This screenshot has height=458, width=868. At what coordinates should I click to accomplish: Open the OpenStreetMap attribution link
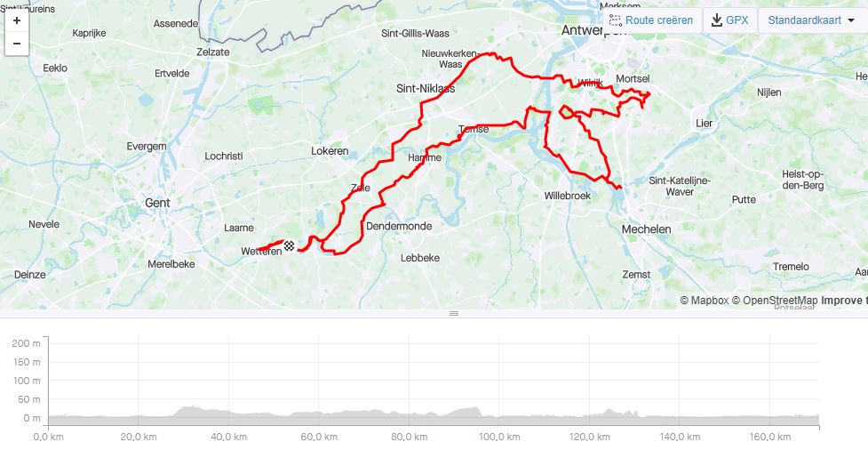(x=775, y=301)
